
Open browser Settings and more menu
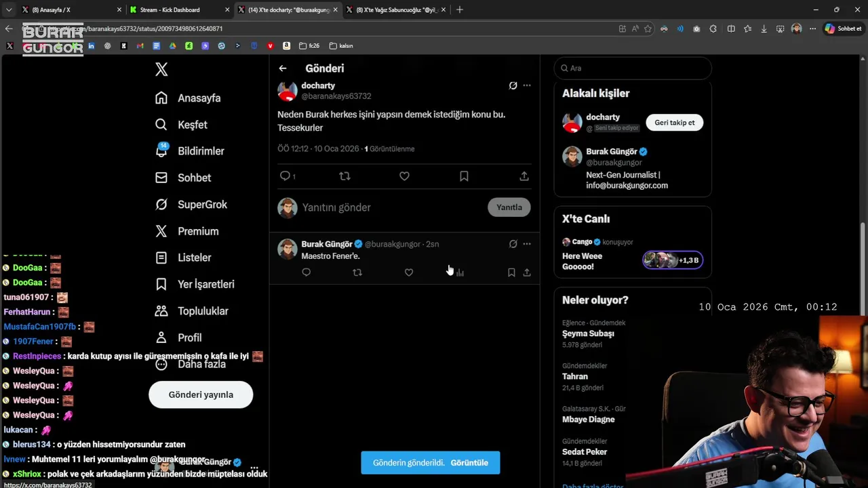coord(812,28)
